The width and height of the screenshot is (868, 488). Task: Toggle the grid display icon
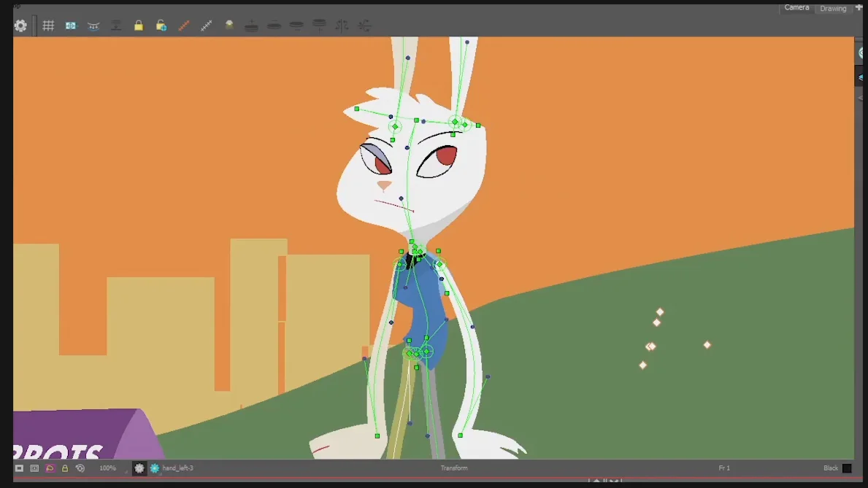pos(48,26)
